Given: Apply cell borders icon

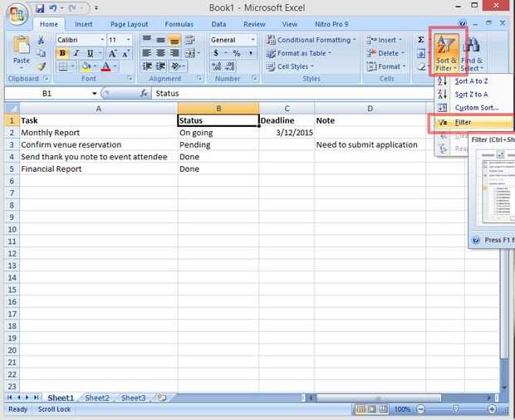Looking at the screenshot, I should [x=63, y=67].
